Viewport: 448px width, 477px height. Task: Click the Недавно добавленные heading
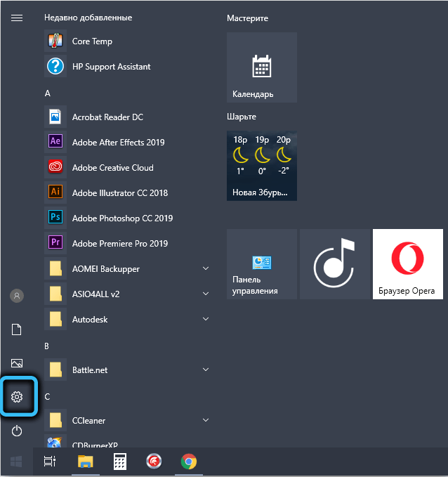(88, 18)
